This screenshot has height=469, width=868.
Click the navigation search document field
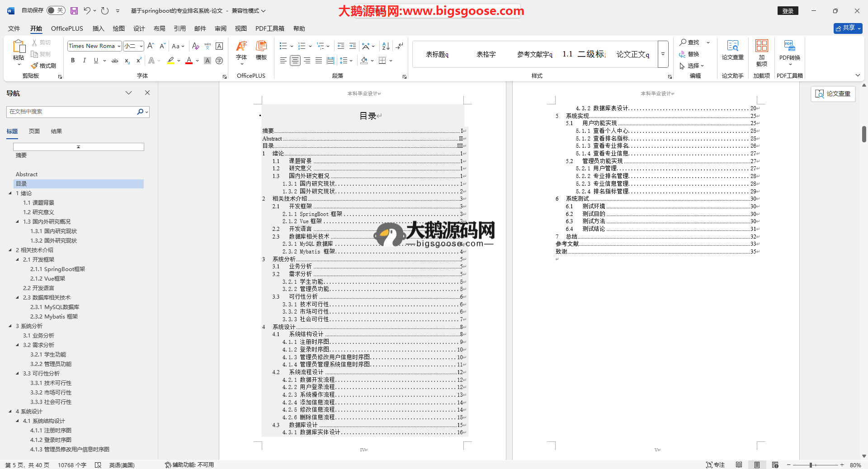point(72,112)
